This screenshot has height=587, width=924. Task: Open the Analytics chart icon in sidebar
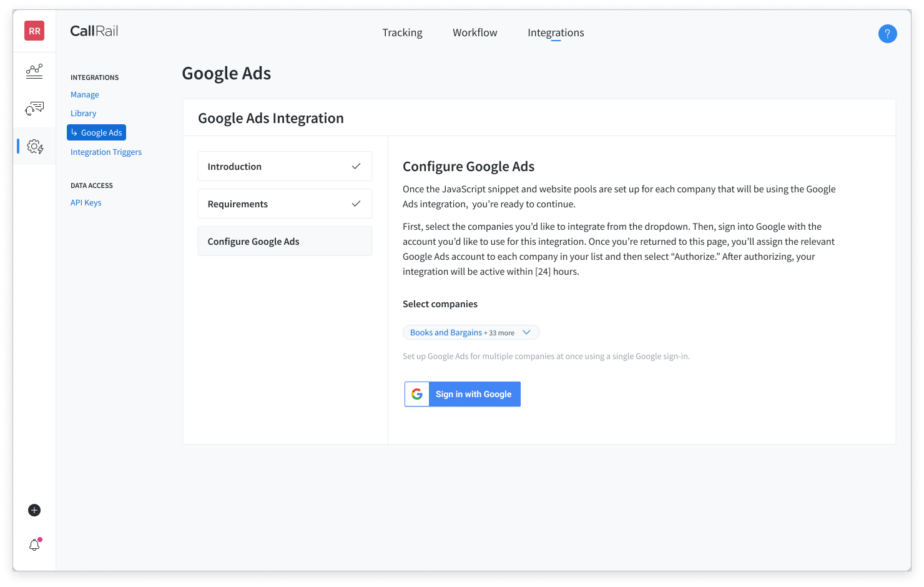point(34,71)
